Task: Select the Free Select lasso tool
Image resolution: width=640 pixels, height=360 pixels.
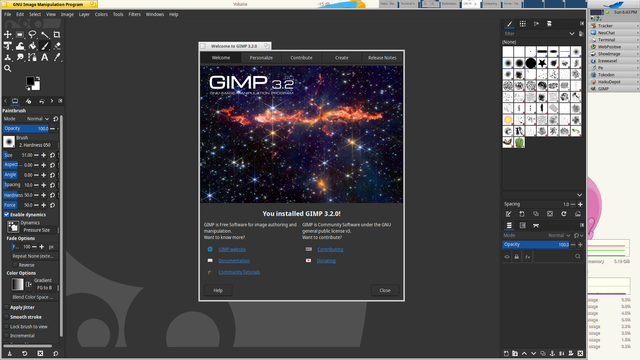Action: click(x=32, y=35)
